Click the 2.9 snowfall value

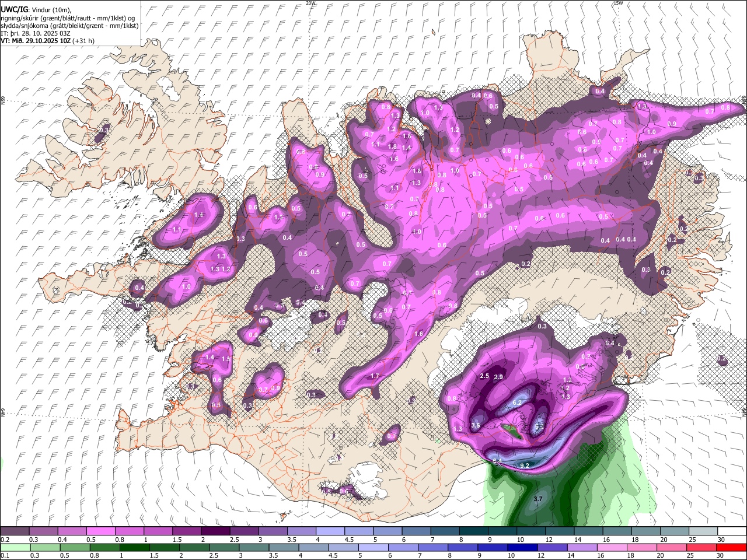coord(498,377)
